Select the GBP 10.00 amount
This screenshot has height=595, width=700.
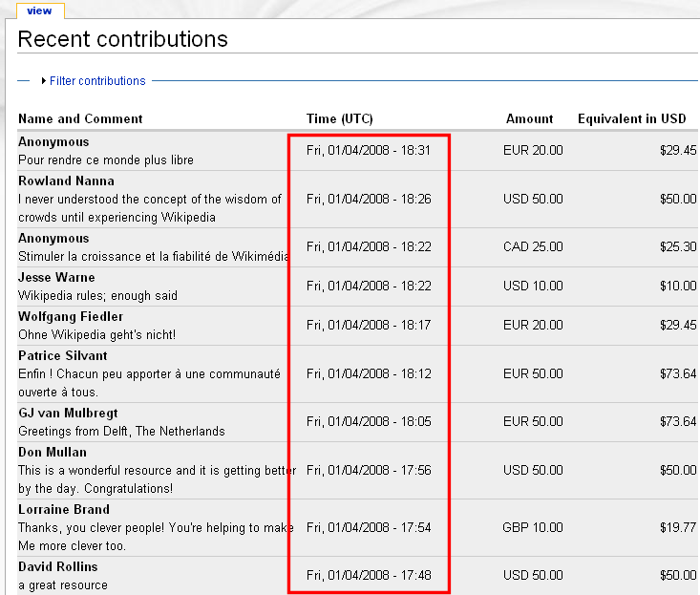533,527
